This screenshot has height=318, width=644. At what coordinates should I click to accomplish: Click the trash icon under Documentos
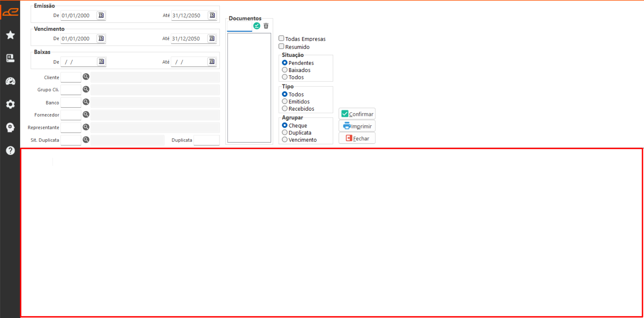pos(266,26)
